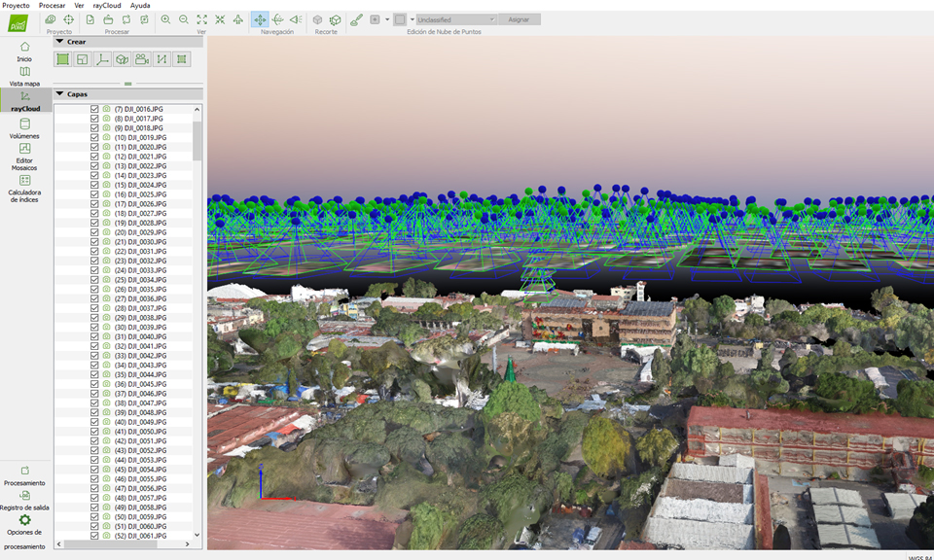Open the Editor Mosaicos view

(24, 154)
